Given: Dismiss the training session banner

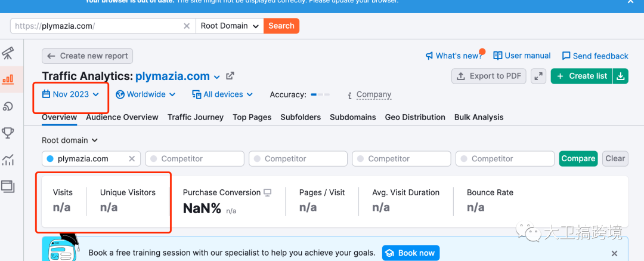Looking at the screenshot, I should pyautogui.click(x=614, y=253).
